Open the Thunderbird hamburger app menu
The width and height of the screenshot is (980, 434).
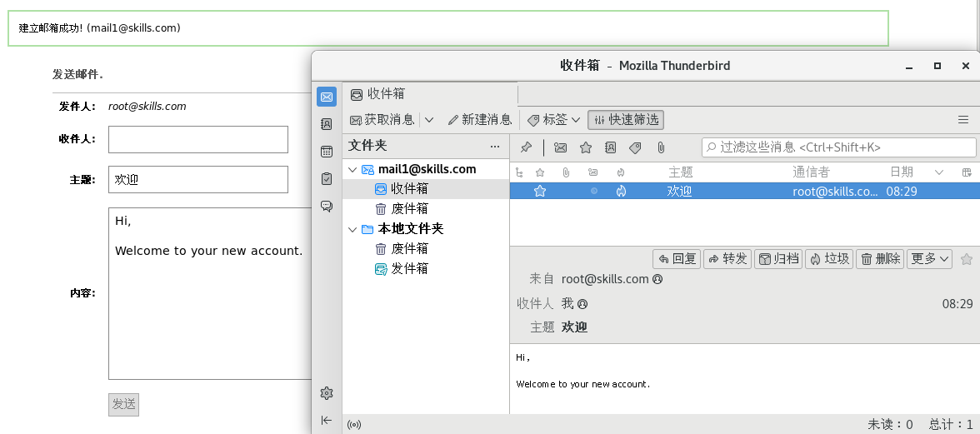[x=963, y=119]
